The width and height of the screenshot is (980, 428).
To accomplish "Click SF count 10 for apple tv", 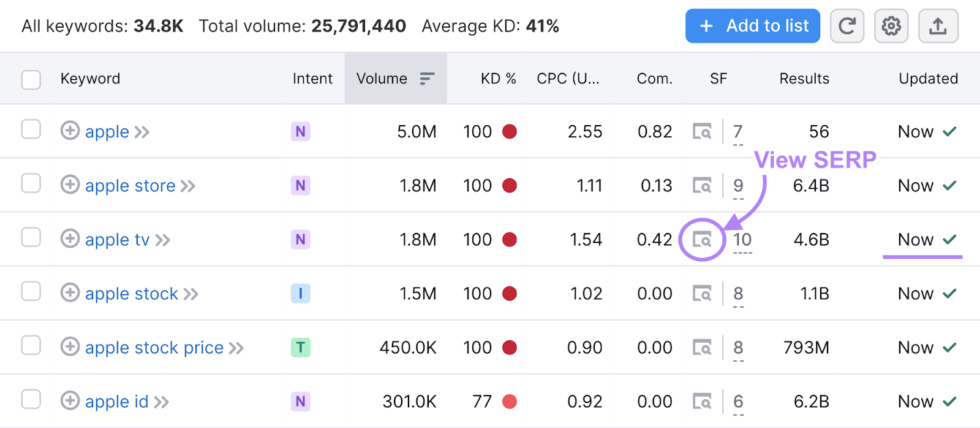I will [x=742, y=240].
